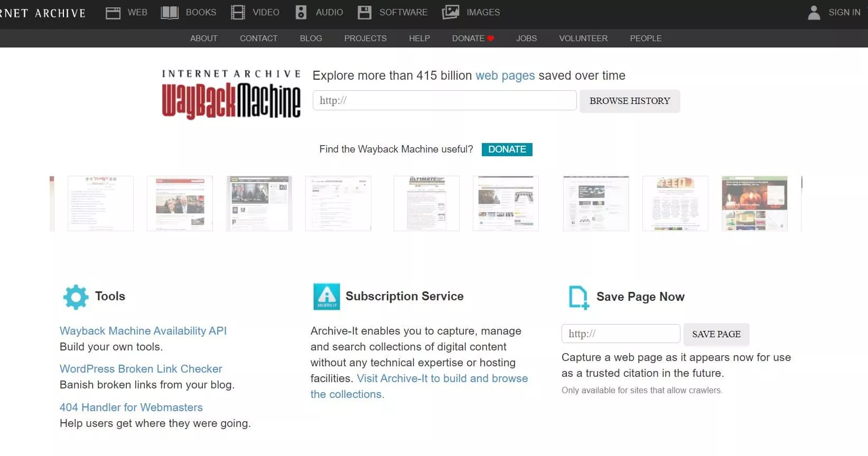This screenshot has height=456, width=868.
Task: Open the SOFTWARE menu label
Action: [x=403, y=12]
